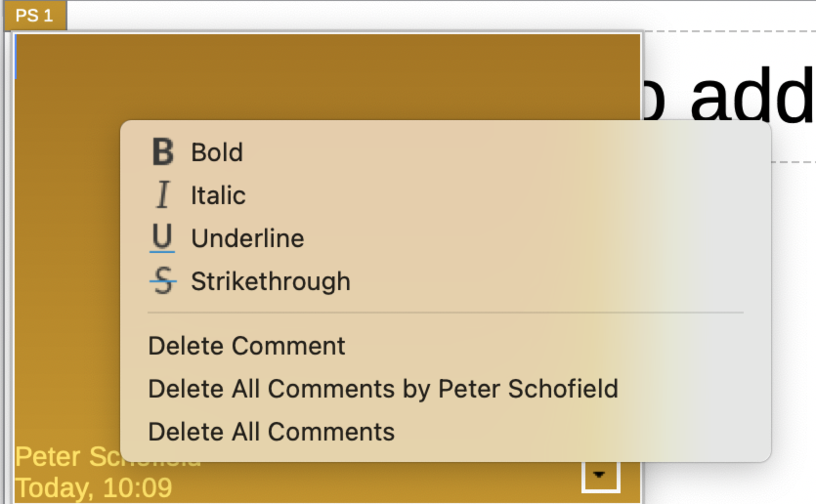Click the Delete All Comments entry
Viewport: 816px width, 504px height.
(x=272, y=432)
